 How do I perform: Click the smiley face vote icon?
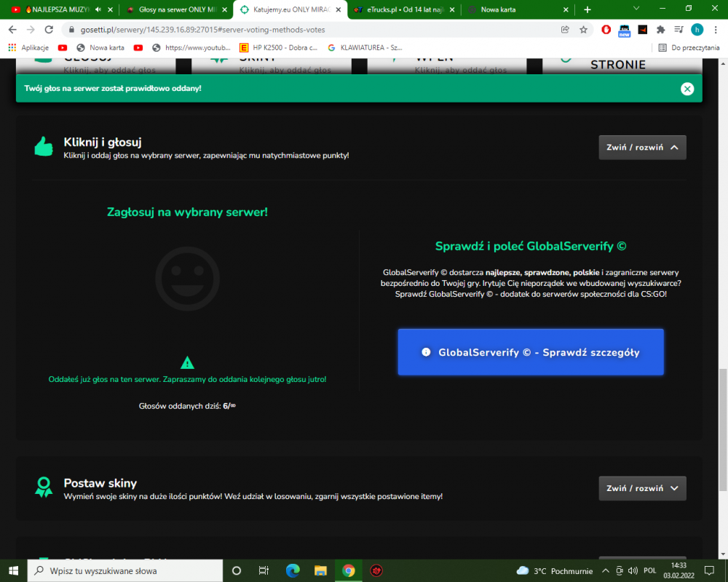point(187,279)
